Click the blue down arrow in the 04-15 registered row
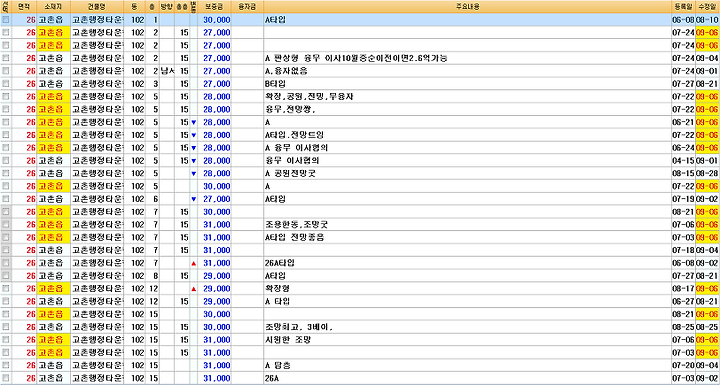 193,161
